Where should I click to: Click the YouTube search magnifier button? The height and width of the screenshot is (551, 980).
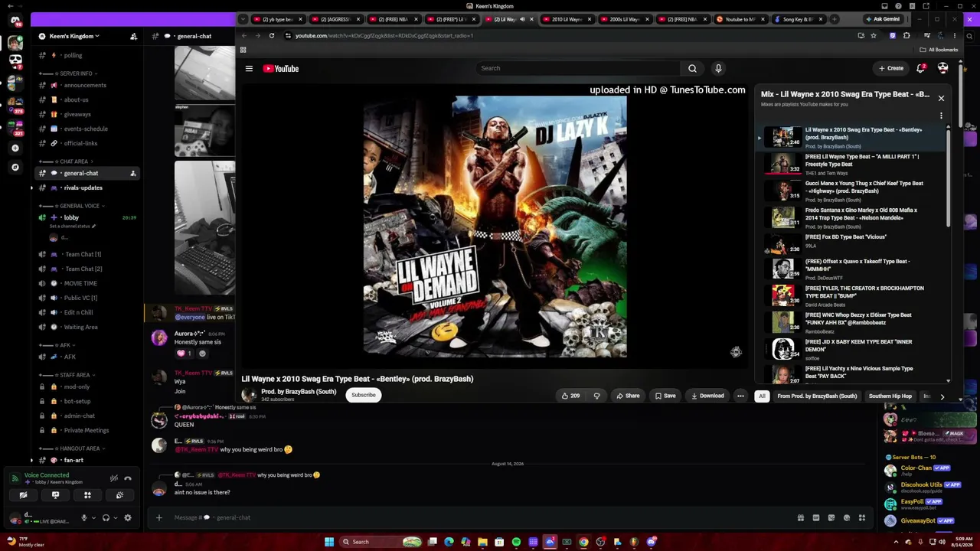pyautogui.click(x=692, y=68)
